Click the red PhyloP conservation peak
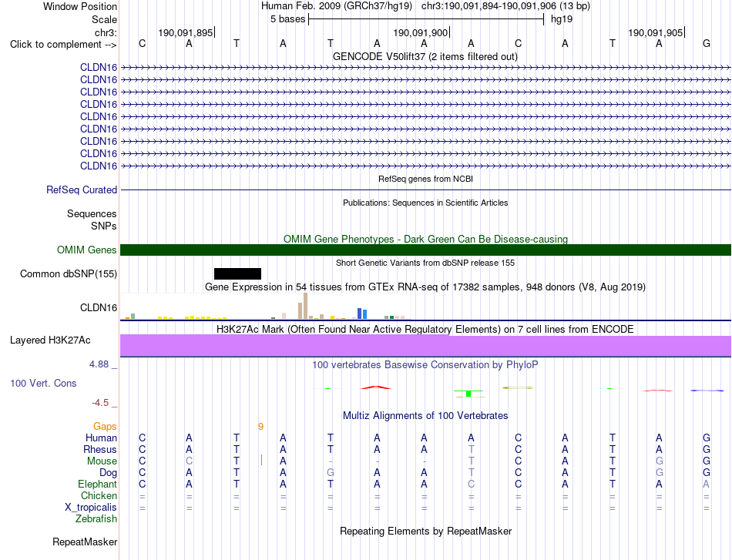The image size is (732, 560). pos(376,387)
